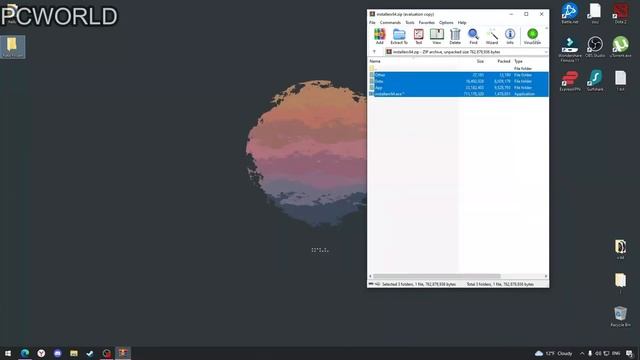Viewport: 640px width, 360px height.
Task: Click the green VirusScan toolbar icon
Action: coord(532,36)
